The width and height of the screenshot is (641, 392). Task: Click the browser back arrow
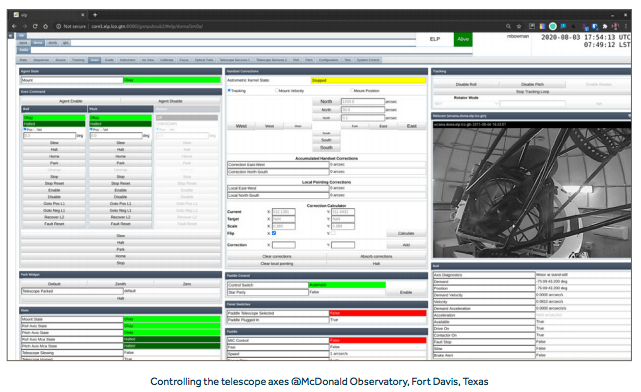(14, 26)
